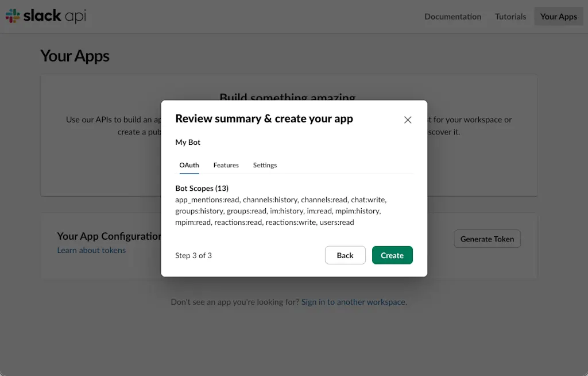Click the Generate Token button
588x376 pixels.
[x=487, y=239]
